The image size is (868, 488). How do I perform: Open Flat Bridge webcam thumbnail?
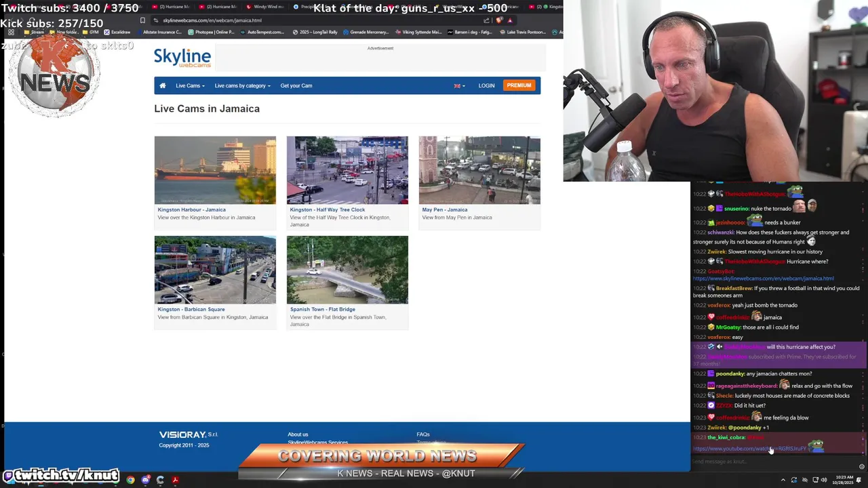(347, 270)
